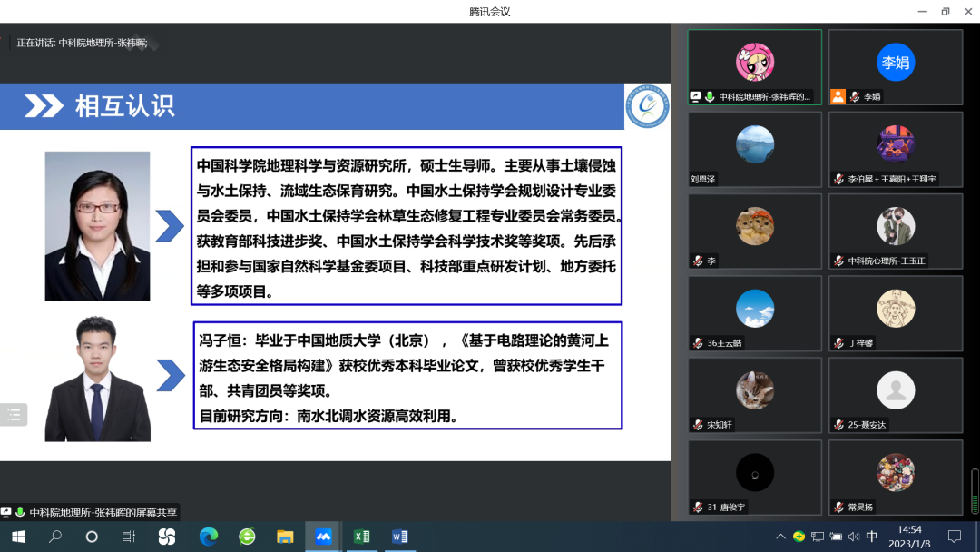
Task: Expand hidden icons with the tray chevron
Action: coord(780,537)
